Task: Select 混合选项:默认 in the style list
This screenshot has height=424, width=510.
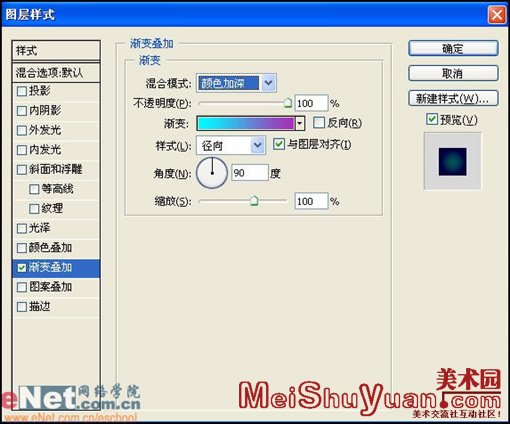Action: [x=56, y=72]
